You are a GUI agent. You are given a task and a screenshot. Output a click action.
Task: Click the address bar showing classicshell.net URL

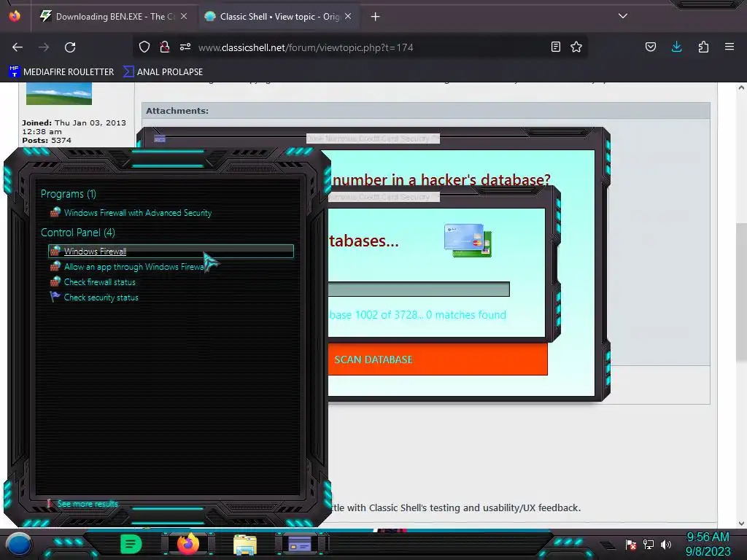pos(362,47)
